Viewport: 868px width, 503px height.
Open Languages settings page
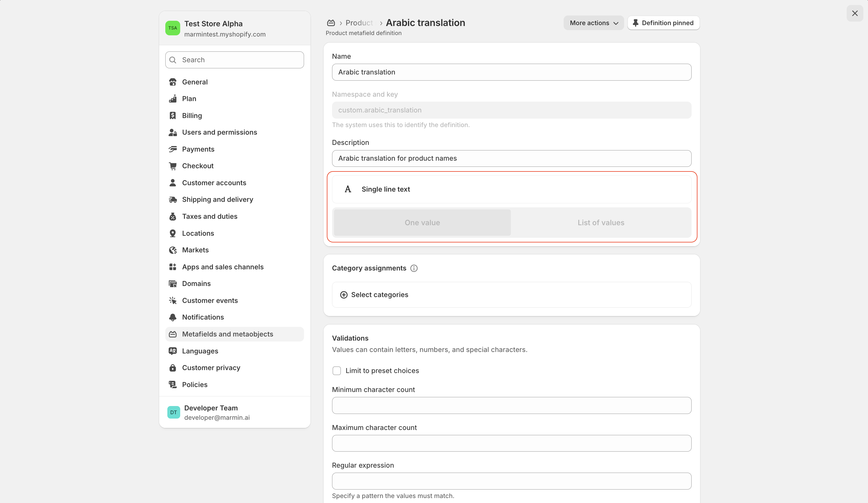200,351
